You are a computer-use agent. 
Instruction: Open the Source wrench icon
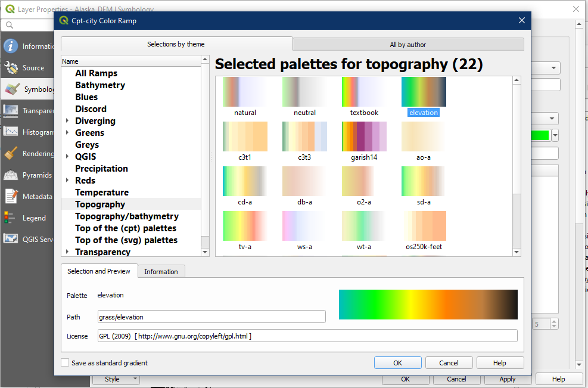11,68
